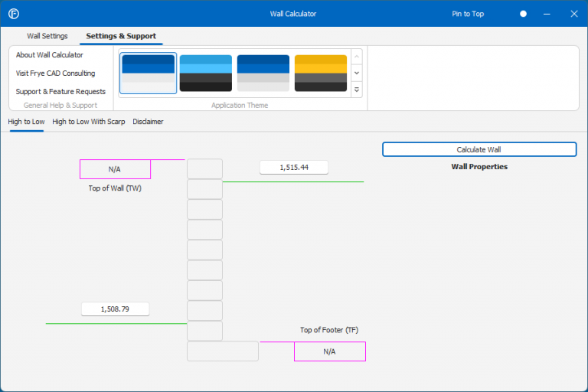Pick the blue and gray theme swatch

(263, 73)
